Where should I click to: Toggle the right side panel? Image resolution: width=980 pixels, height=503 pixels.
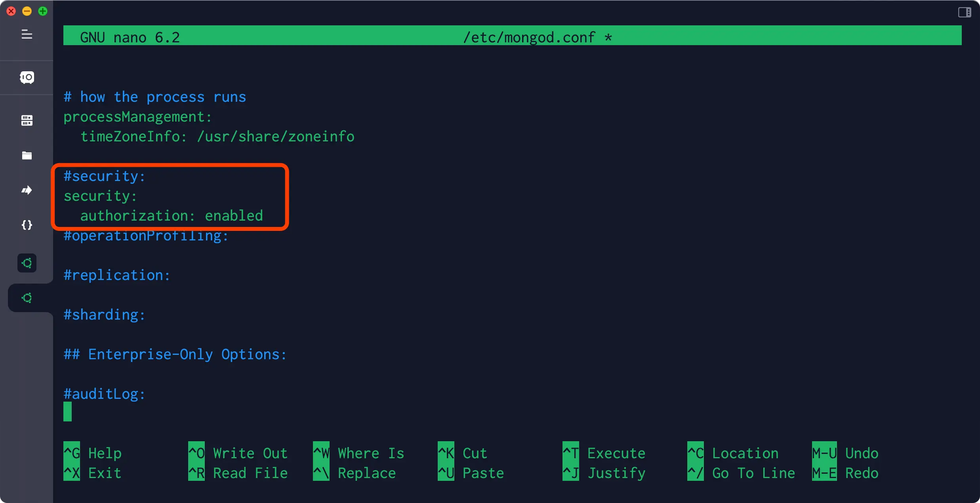[x=965, y=12]
